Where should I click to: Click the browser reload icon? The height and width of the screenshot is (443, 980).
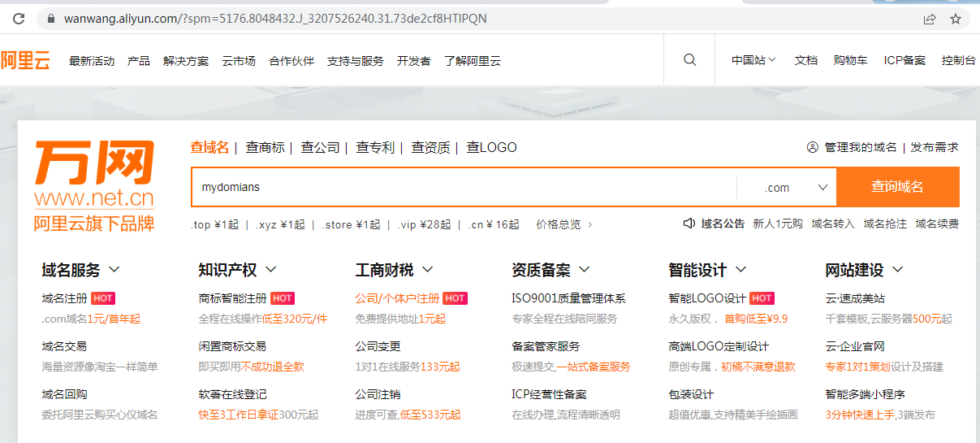coord(19,18)
